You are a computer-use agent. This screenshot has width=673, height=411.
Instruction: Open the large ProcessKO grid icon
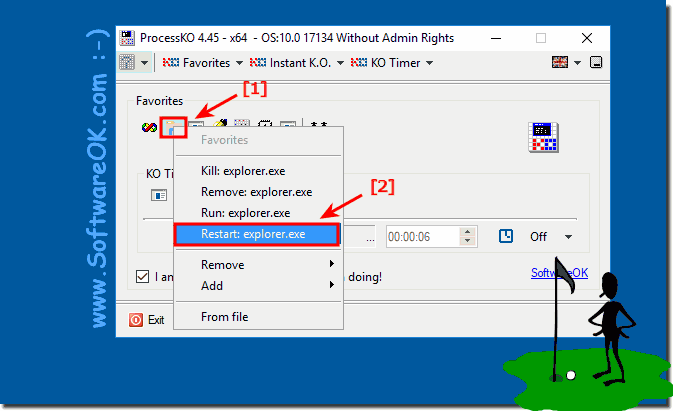click(543, 137)
